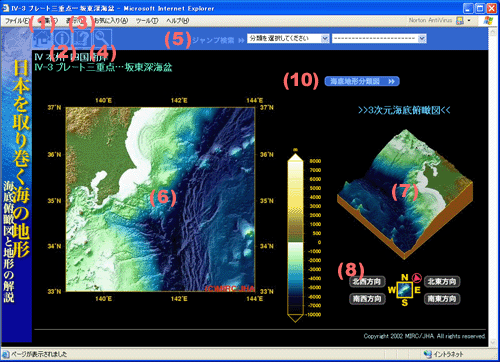500x362 pixels.
Task: Click the 海底地形分類図 button
Action: click(362, 81)
